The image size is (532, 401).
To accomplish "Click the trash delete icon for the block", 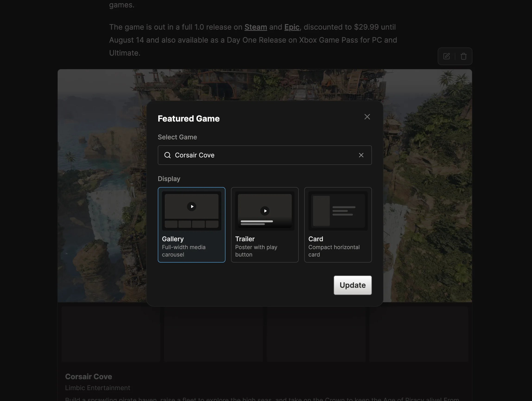I will (463, 56).
